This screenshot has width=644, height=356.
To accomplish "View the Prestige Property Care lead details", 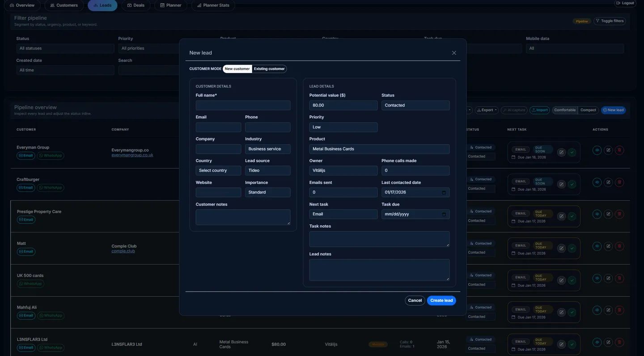I will pos(597,214).
